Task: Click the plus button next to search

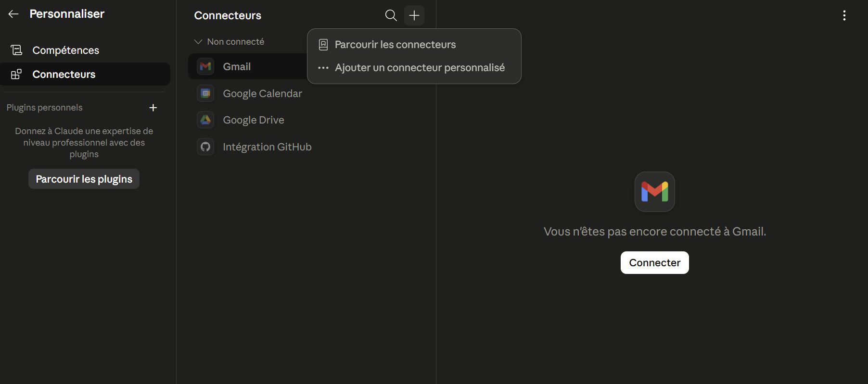Action: coord(414,15)
